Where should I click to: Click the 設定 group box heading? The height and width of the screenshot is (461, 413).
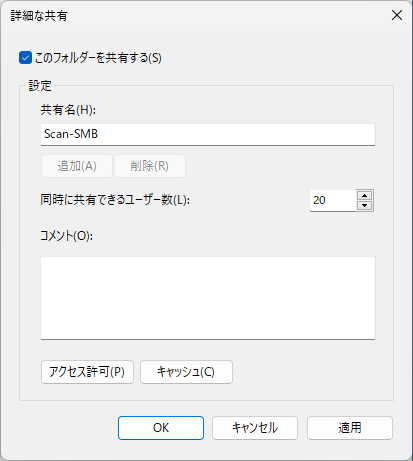point(40,86)
